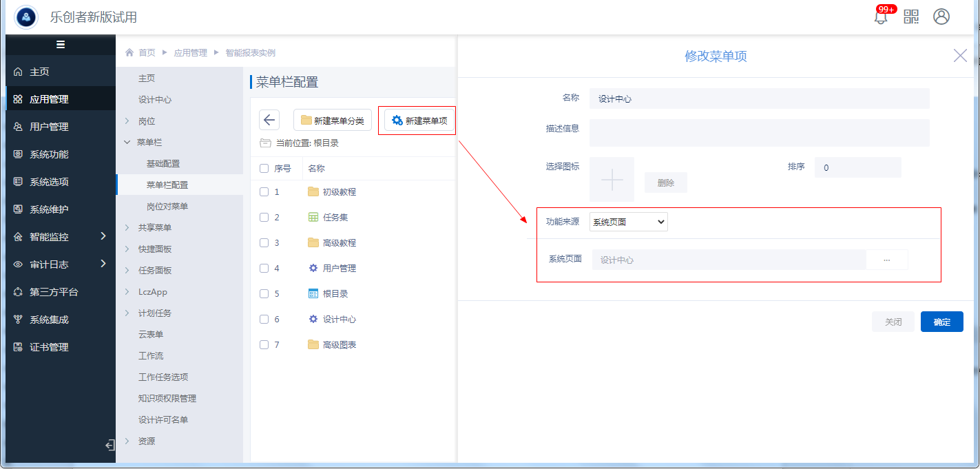Click the home icon in breadcrumb

tap(129, 53)
